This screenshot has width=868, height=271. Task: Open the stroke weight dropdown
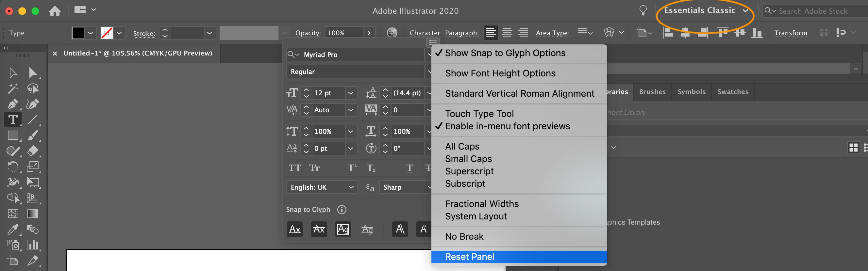coord(209,33)
